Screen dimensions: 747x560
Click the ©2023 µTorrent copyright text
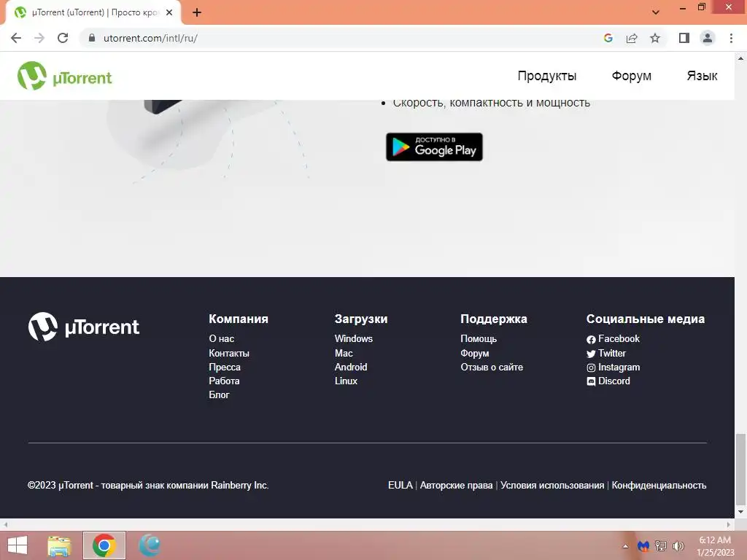click(x=148, y=485)
